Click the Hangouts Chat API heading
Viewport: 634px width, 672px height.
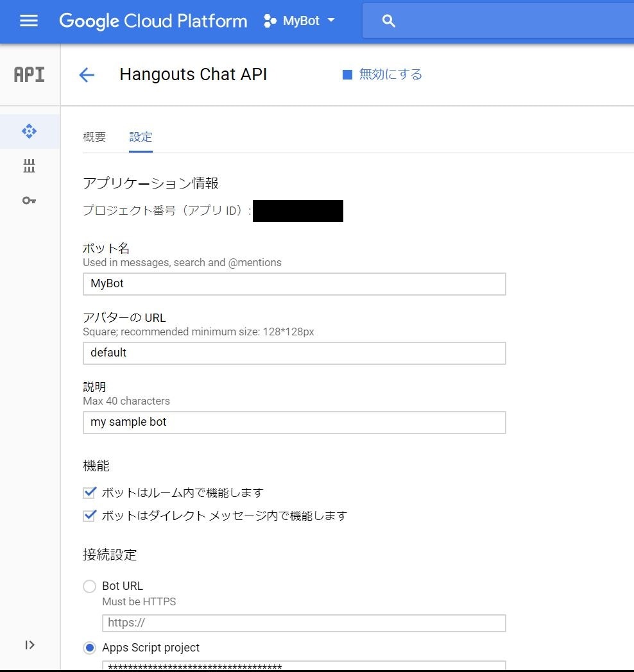click(193, 74)
